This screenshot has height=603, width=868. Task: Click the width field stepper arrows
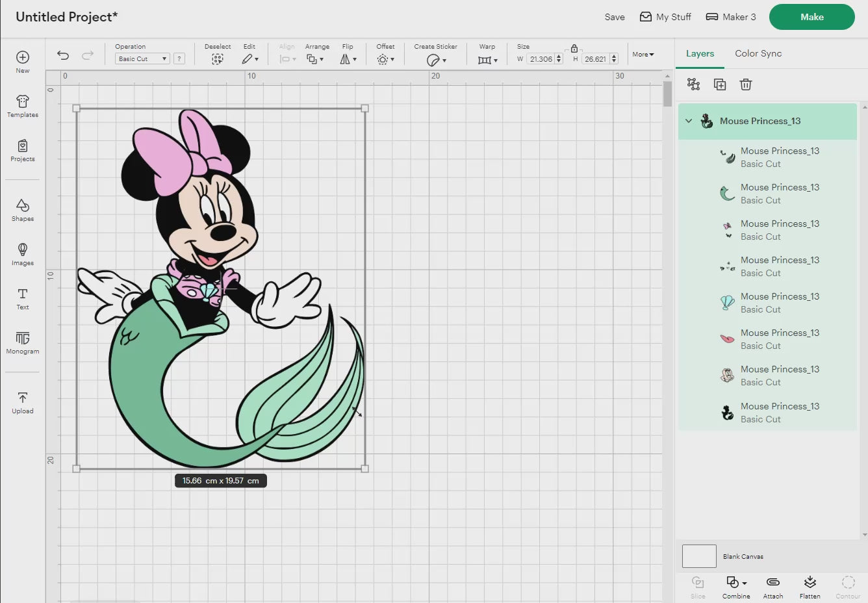point(559,58)
